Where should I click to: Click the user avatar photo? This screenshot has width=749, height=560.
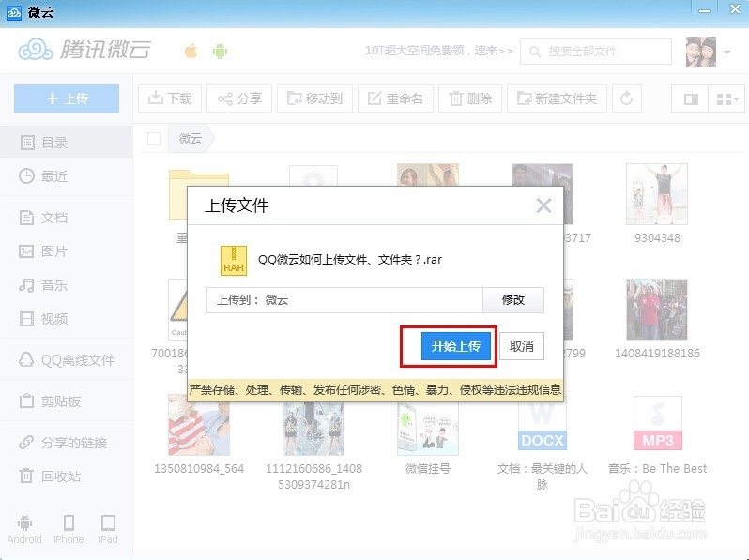pyautogui.click(x=701, y=52)
